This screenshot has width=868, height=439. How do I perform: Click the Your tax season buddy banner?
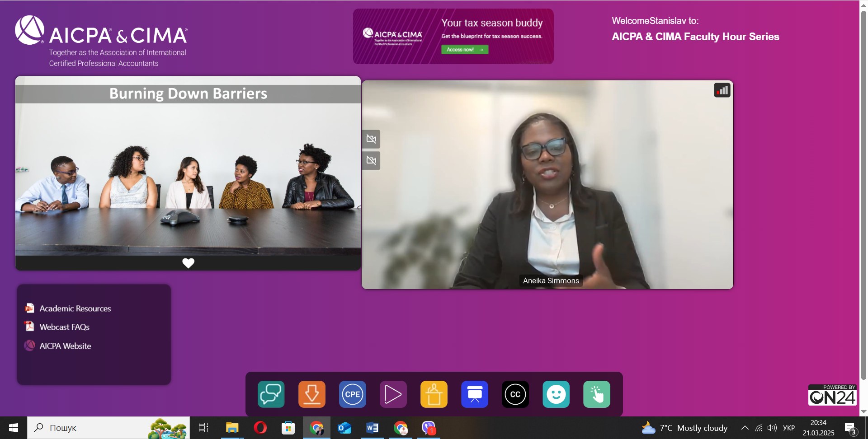453,36
